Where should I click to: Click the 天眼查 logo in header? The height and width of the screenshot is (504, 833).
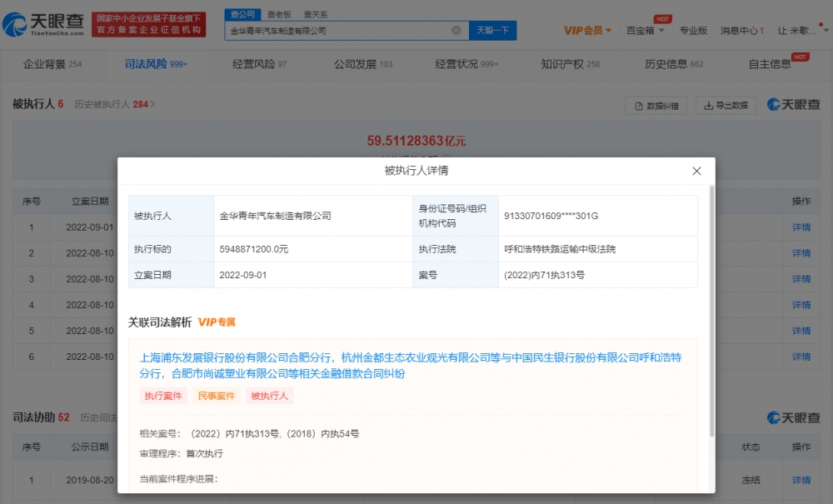point(43,24)
